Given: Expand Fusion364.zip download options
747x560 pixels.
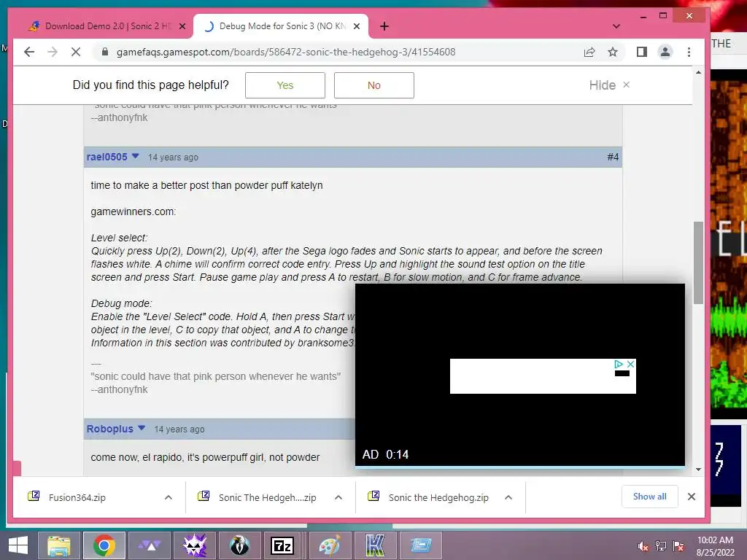Looking at the screenshot, I should click(x=169, y=497).
